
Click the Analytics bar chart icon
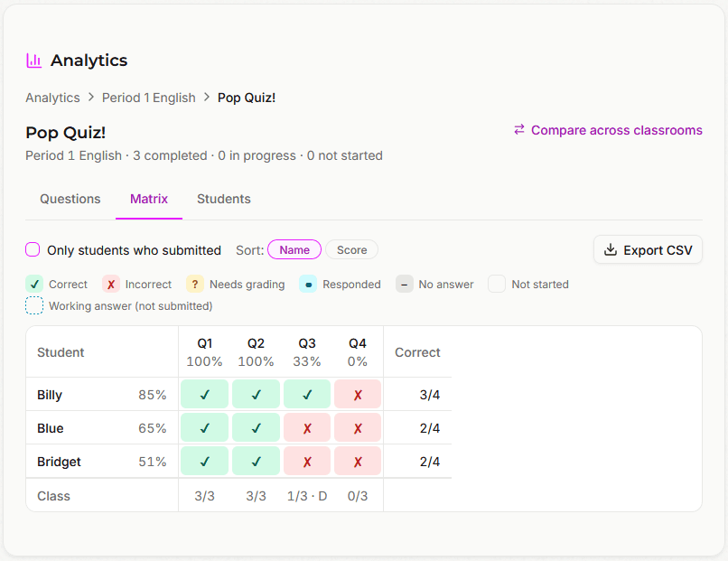[x=34, y=61]
